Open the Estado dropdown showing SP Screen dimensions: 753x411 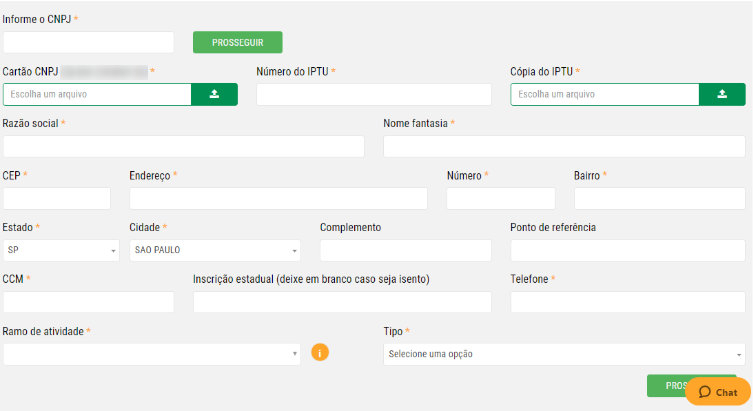(x=61, y=250)
